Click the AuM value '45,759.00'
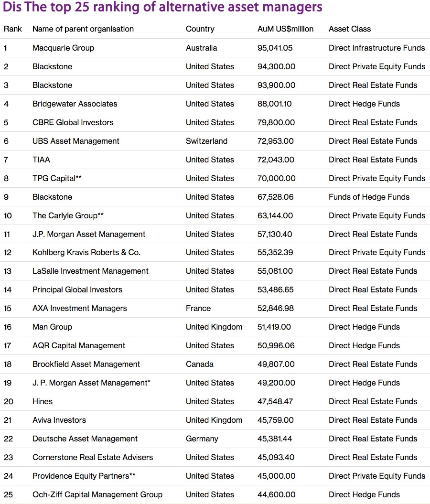Image resolution: width=430 pixels, height=504 pixels. pyautogui.click(x=275, y=420)
